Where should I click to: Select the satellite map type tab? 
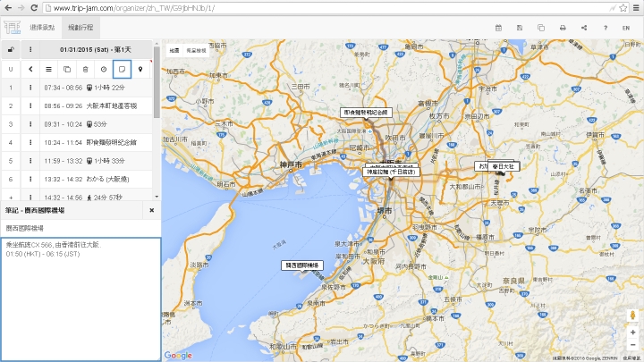[196, 50]
